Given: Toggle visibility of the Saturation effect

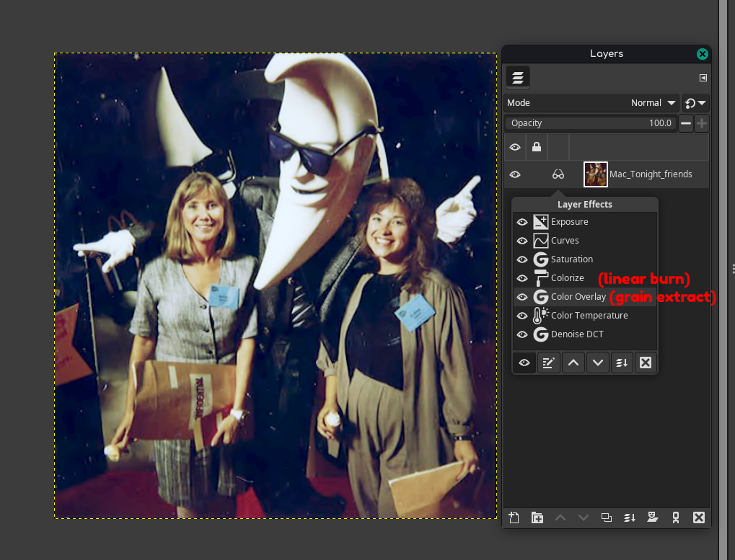Looking at the screenshot, I should (521, 259).
